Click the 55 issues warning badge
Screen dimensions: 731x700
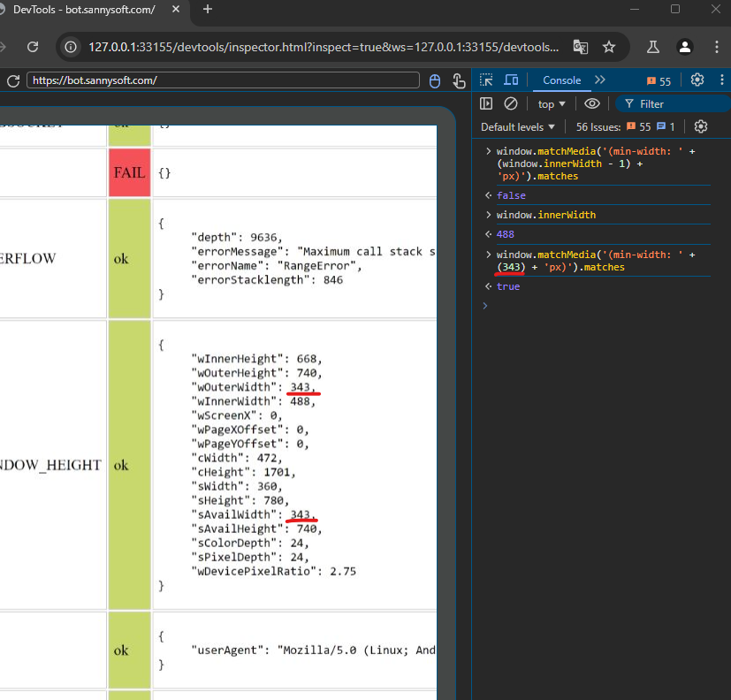click(659, 80)
